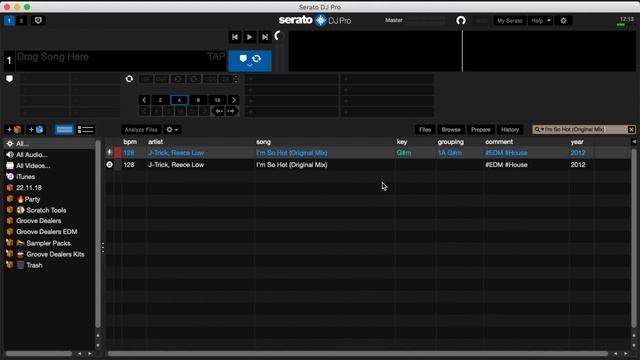Click the status icon of second track row
The width and height of the screenshot is (640, 360).
click(x=109, y=164)
